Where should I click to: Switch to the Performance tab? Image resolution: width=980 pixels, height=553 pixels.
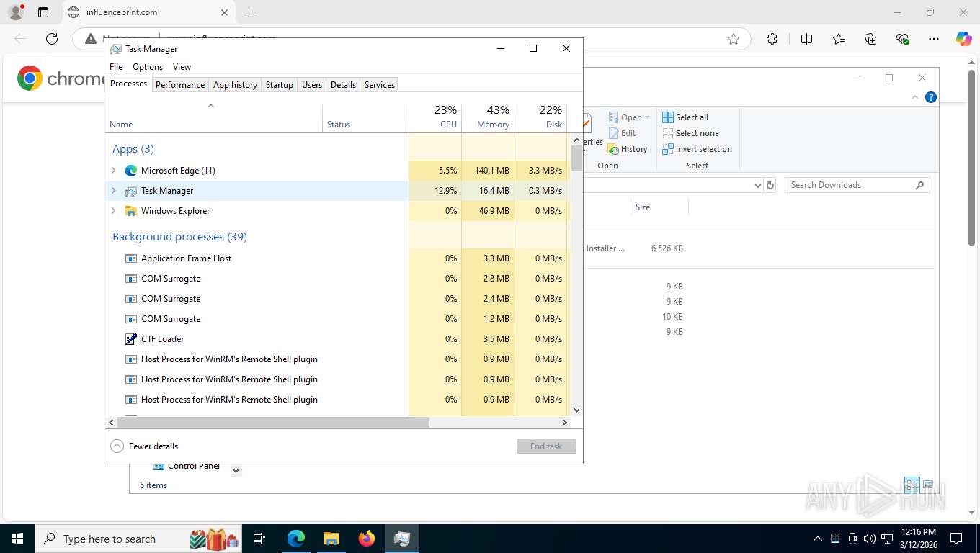click(180, 85)
